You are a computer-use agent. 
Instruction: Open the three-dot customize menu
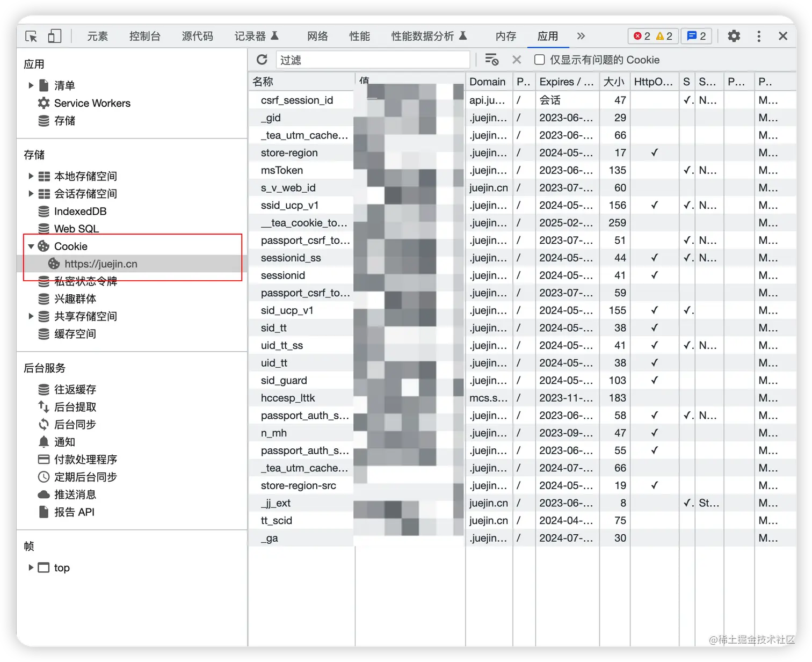tap(759, 36)
